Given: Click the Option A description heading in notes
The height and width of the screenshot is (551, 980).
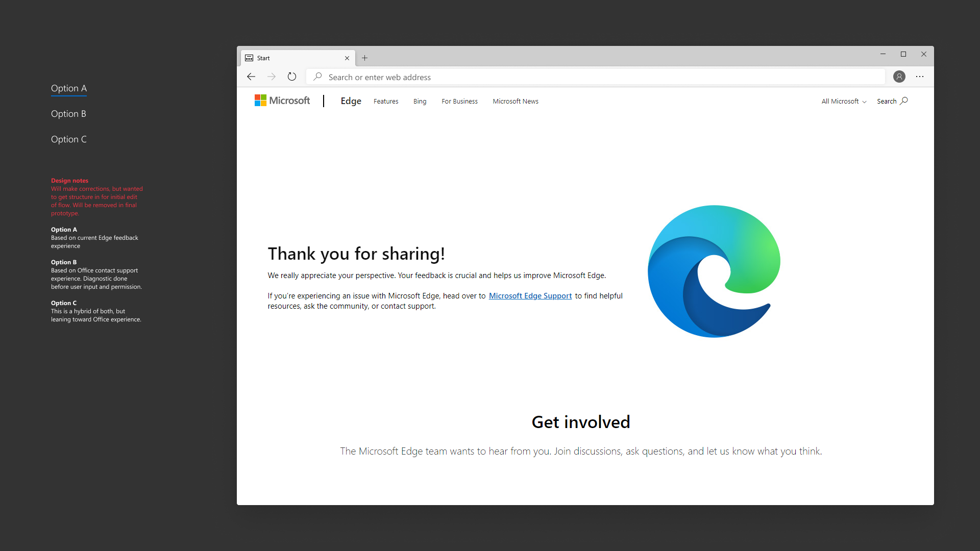Looking at the screenshot, I should [x=64, y=230].
